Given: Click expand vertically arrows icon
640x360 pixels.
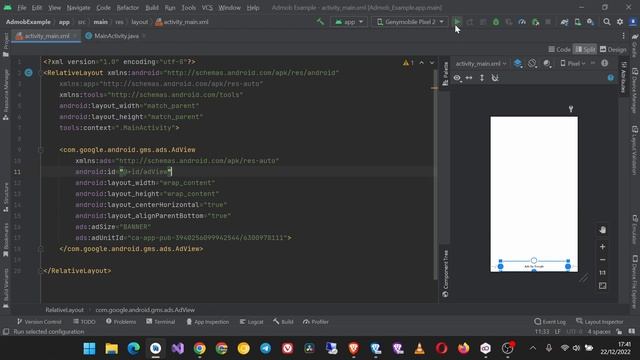Looking at the screenshot, I should coord(482,78).
